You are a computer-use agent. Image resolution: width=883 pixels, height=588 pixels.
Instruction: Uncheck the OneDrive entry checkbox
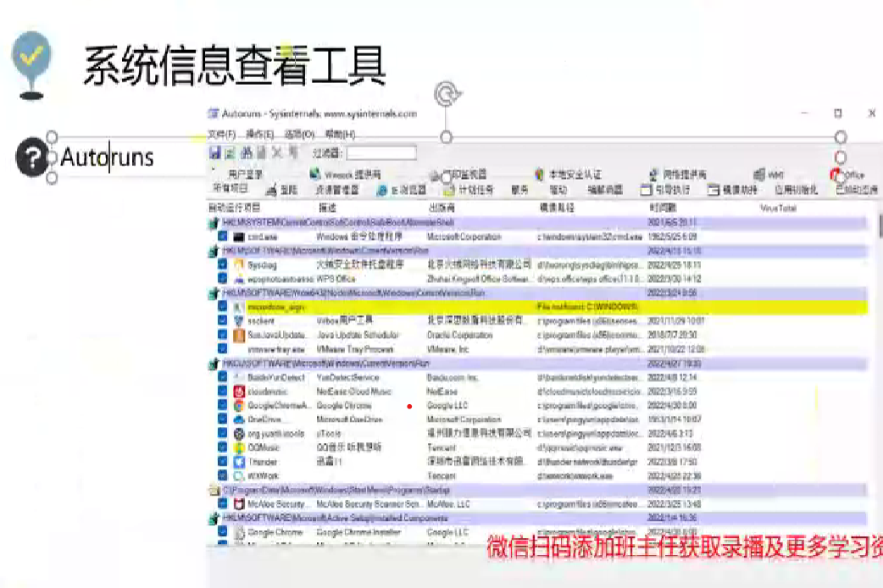223,419
